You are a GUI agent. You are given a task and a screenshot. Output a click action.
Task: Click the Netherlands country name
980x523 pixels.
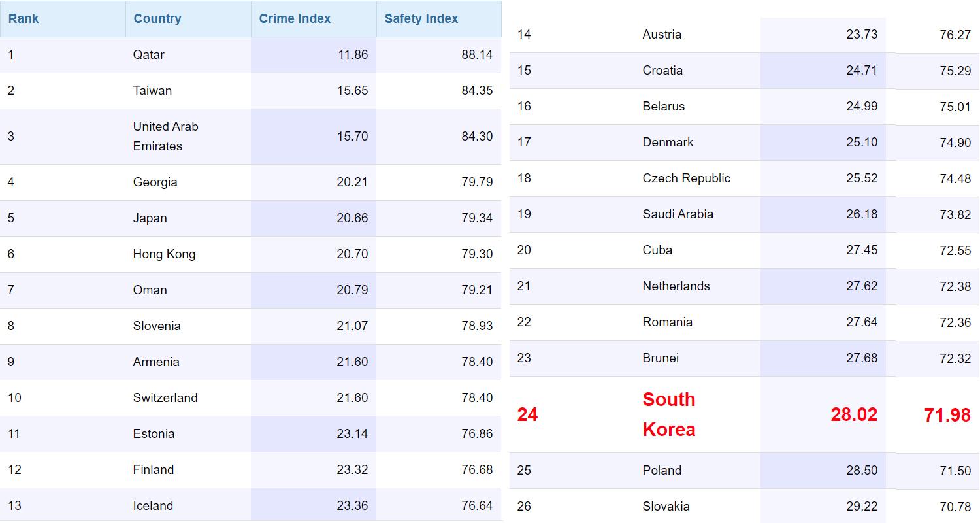(x=676, y=286)
